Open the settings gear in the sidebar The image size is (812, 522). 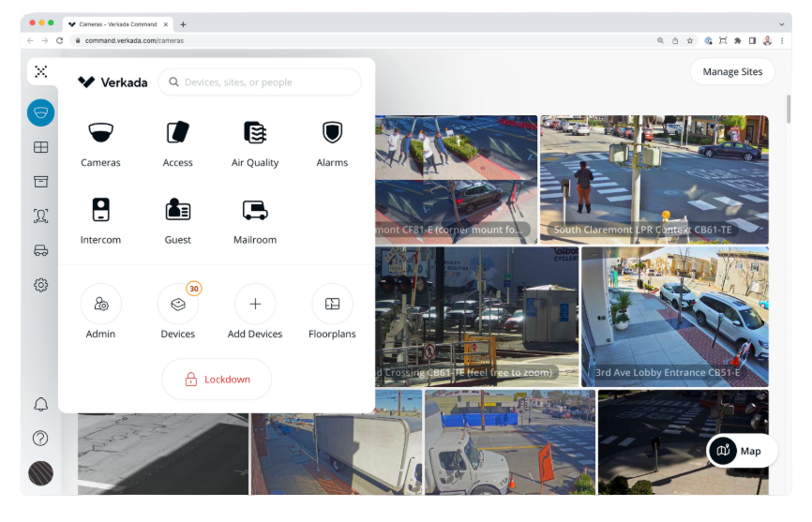41,285
